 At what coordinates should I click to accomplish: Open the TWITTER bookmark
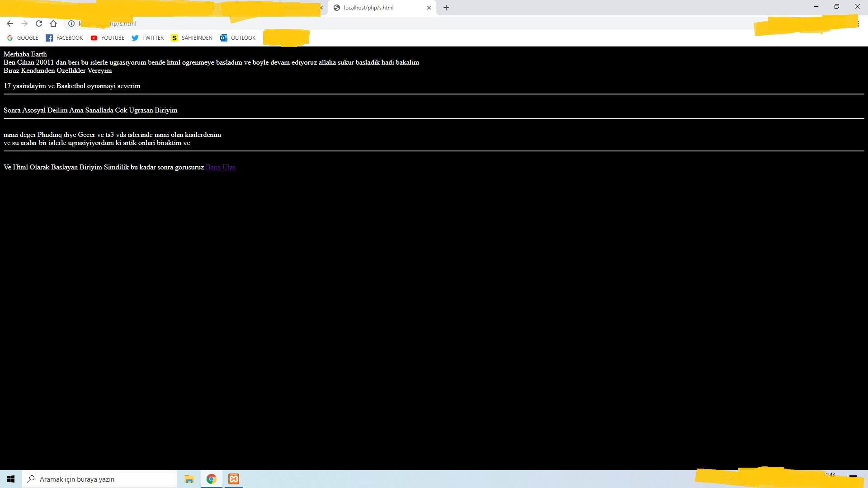(x=148, y=38)
